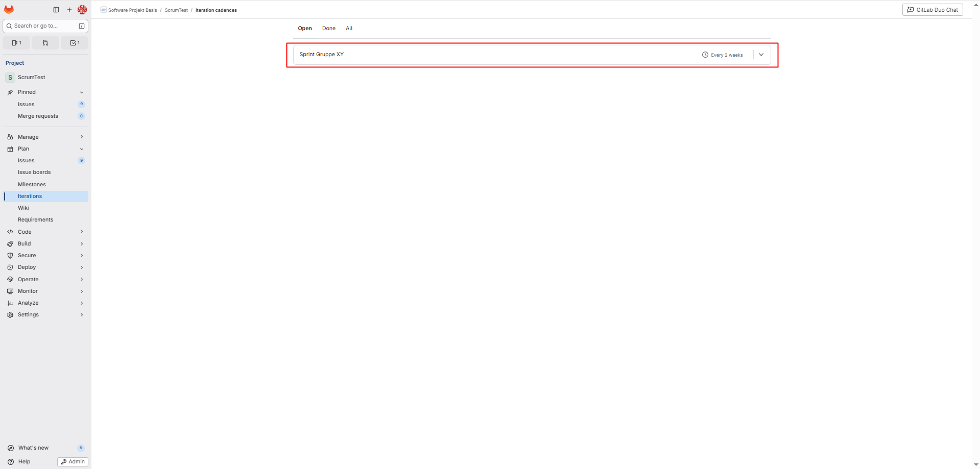Viewport: 980px width, 469px height.
Task: Click the Admin button
Action: tap(73, 461)
